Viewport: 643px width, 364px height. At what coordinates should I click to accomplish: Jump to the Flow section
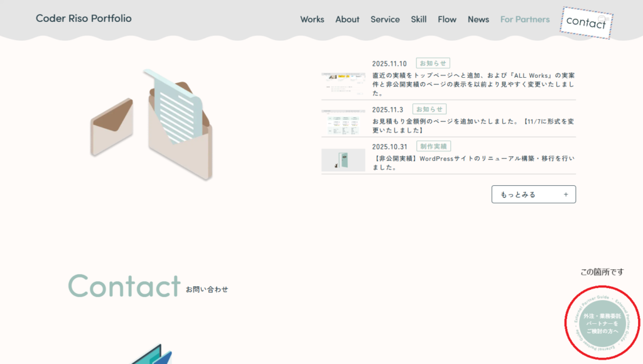click(x=447, y=19)
